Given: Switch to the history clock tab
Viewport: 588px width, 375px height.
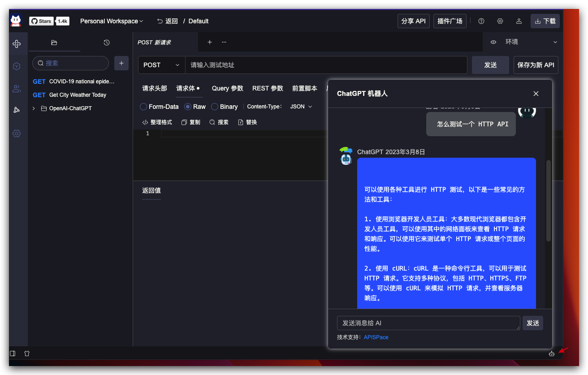Looking at the screenshot, I should tap(107, 43).
